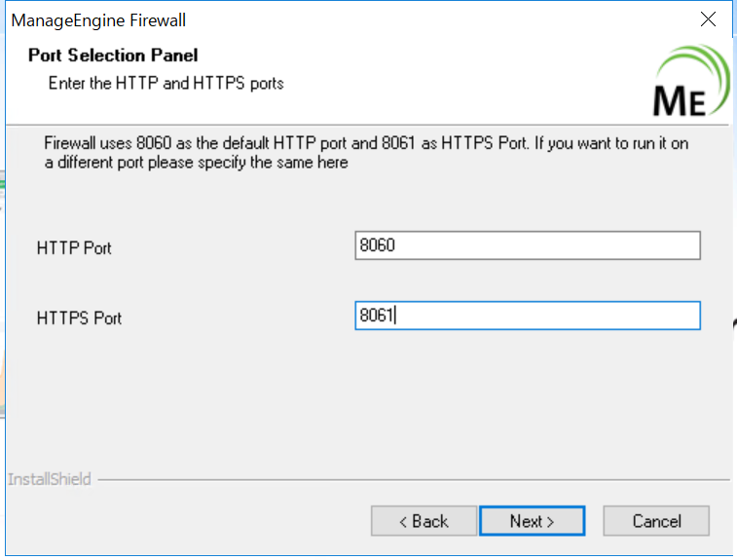Cancel the installation wizard
Image resolution: width=737 pixels, height=560 pixels.
click(x=656, y=521)
